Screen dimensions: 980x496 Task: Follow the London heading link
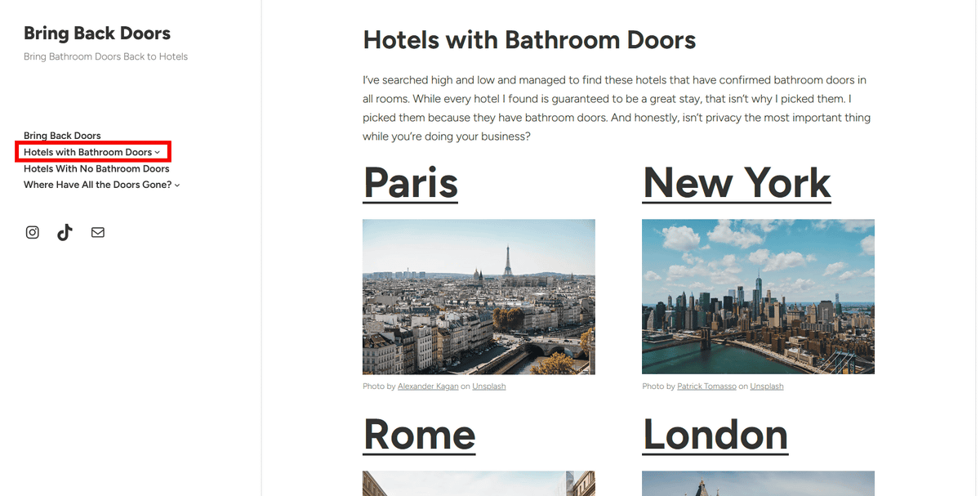(x=715, y=435)
